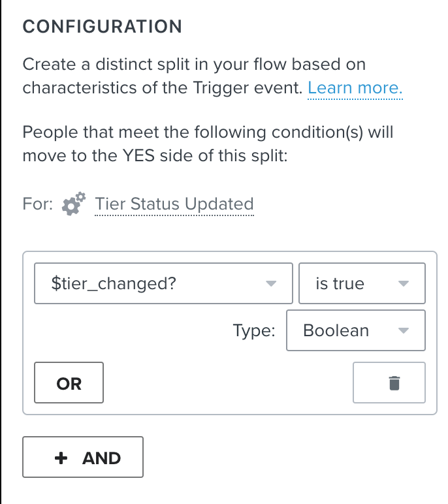The height and width of the screenshot is (504, 448).
Task: Click the 'Create a distinct split' description text
Action: pos(212,76)
